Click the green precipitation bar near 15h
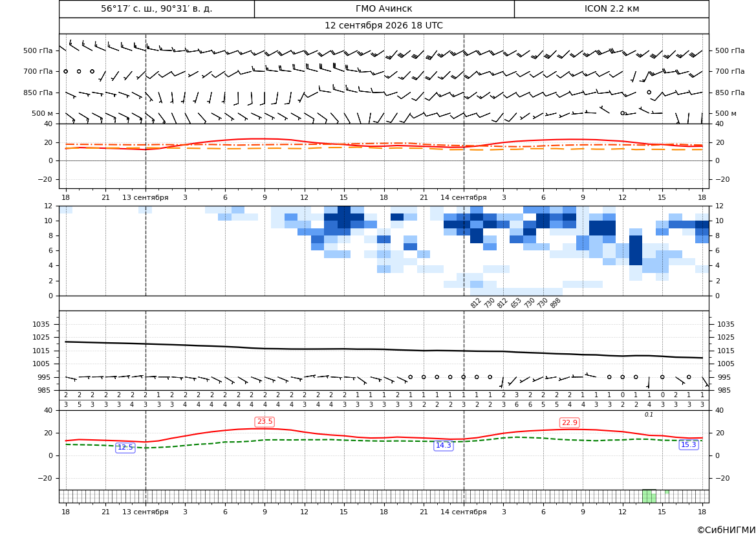Screen dimensions: 756x535 [x=667, y=492]
